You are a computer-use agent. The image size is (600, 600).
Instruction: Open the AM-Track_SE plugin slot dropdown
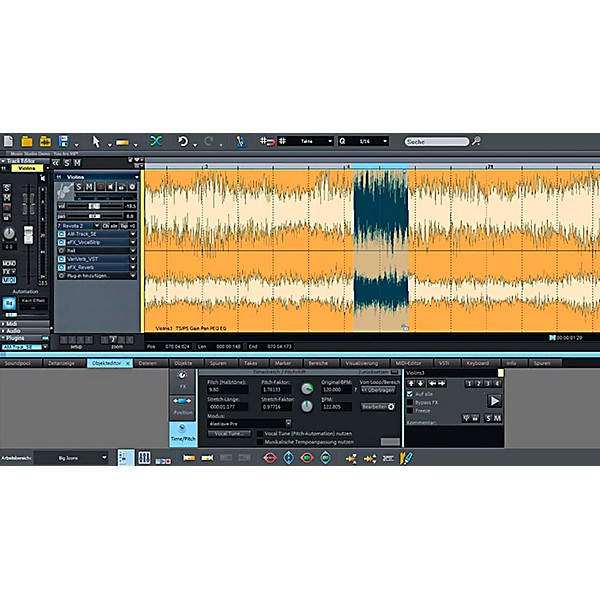(x=133, y=234)
